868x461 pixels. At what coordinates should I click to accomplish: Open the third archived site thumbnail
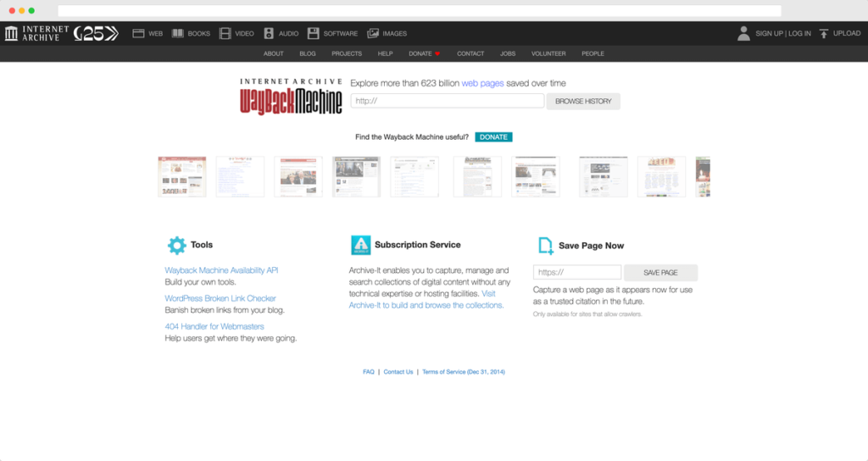(x=298, y=176)
